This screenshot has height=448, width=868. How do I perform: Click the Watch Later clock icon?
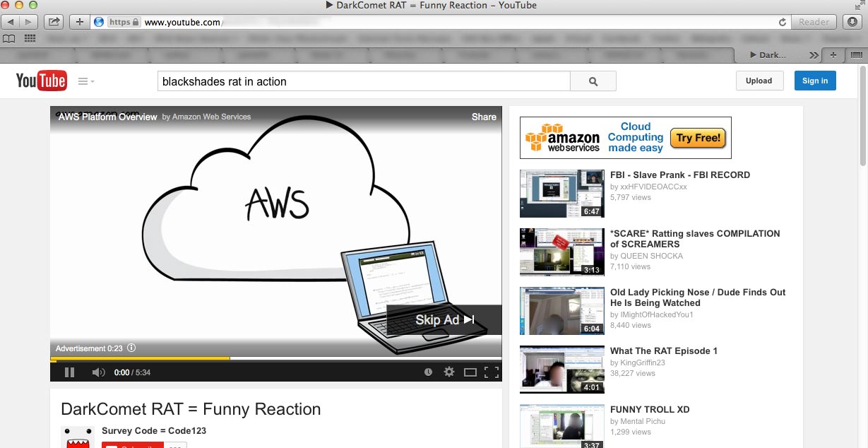pyautogui.click(x=428, y=372)
